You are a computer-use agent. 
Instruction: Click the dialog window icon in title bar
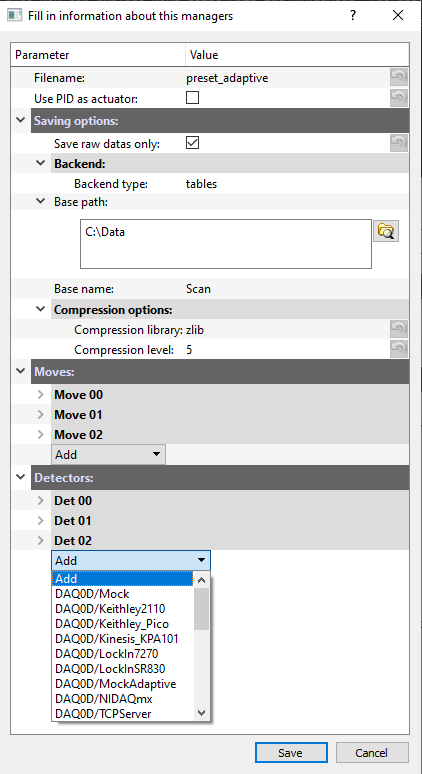click(15, 15)
